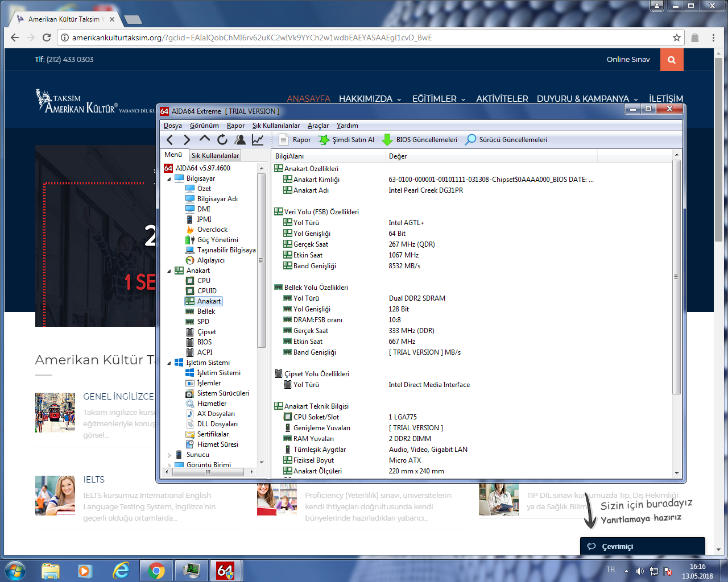Screen dimensions: 728x582
Task: Select Taşınabilir Bilgisayar tree item
Action: 221,250
